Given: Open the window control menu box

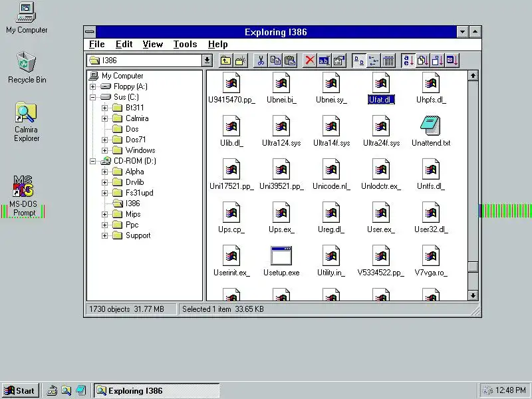Looking at the screenshot, I should pyautogui.click(x=90, y=32).
